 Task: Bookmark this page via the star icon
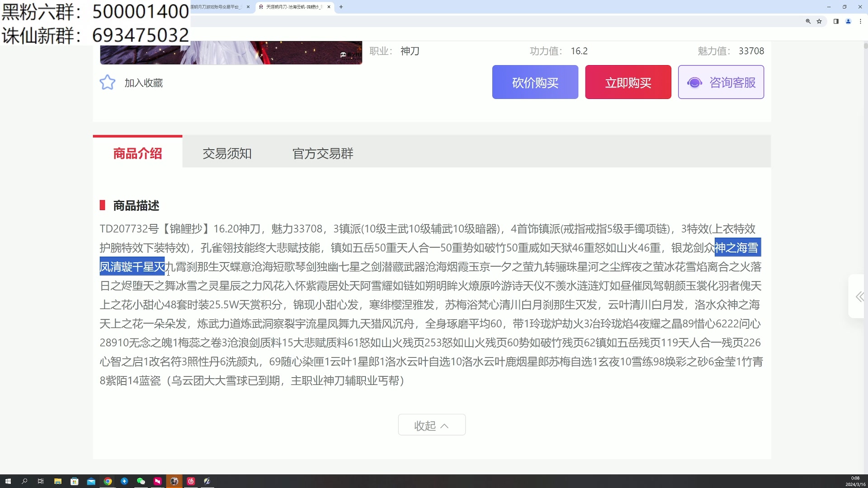coord(820,21)
